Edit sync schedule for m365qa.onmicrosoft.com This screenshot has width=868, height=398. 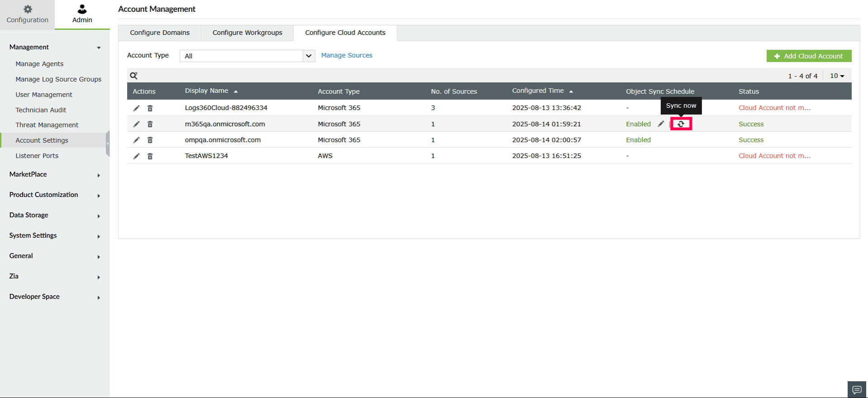tap(661, 124)
